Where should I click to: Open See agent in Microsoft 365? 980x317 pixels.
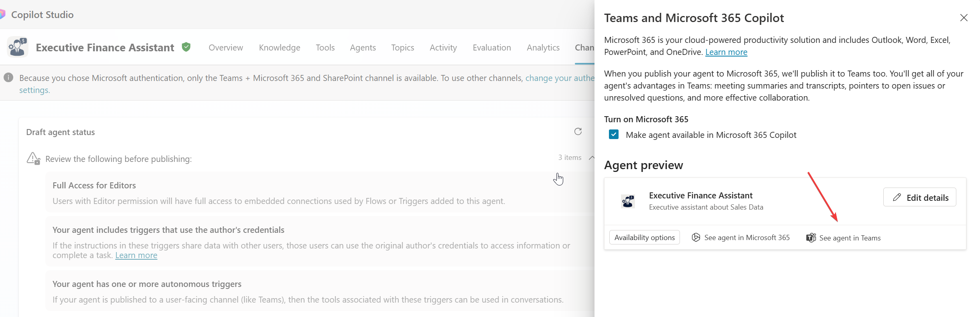pos(746,238)
